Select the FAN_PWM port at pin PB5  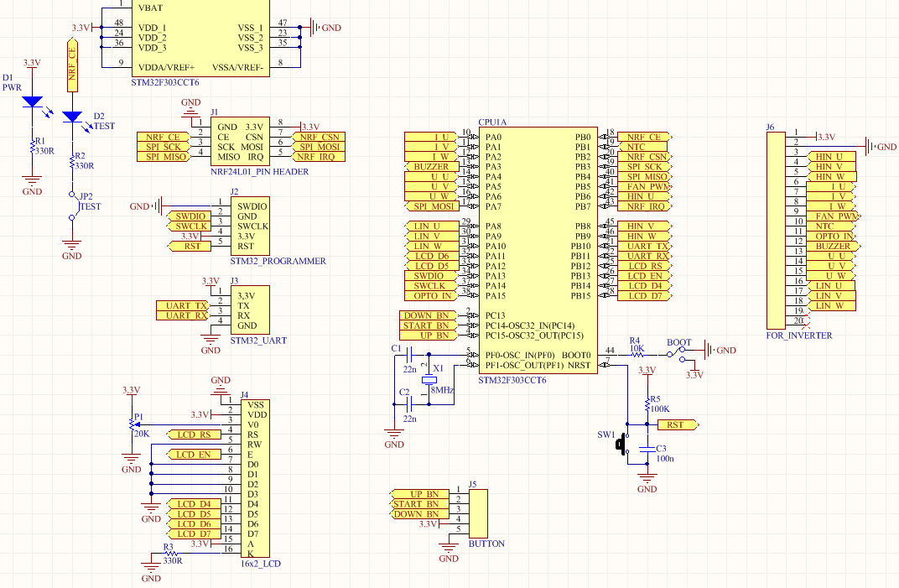[x=644, y=186]
